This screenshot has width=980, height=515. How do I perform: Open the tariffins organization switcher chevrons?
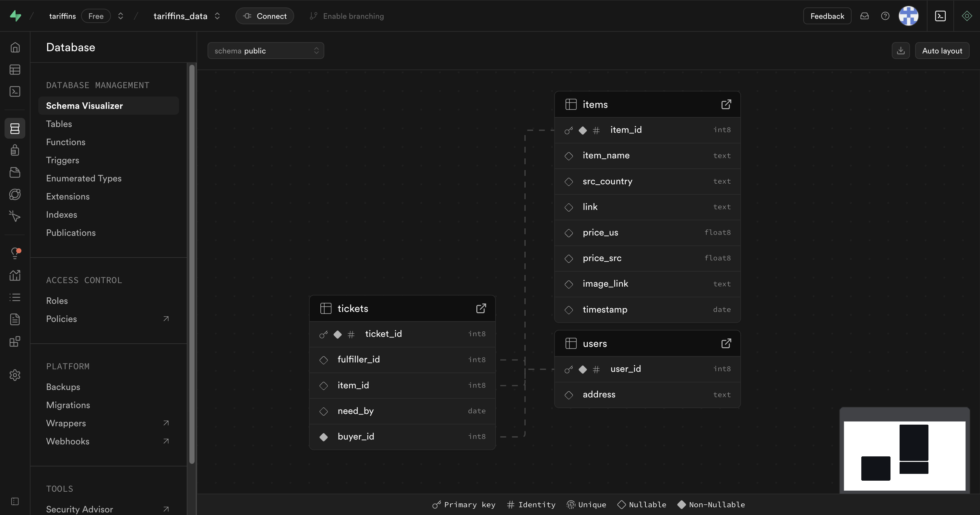(121, 16)
